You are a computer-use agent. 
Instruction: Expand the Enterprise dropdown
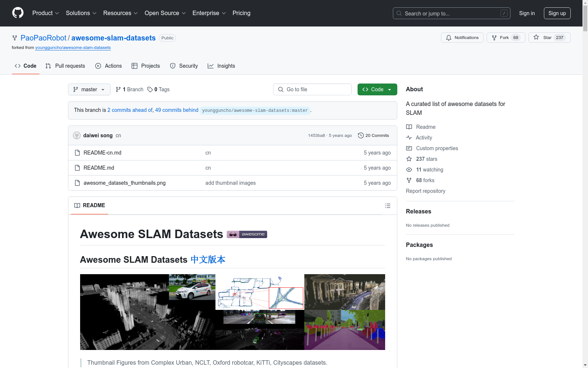coord(209,13)
